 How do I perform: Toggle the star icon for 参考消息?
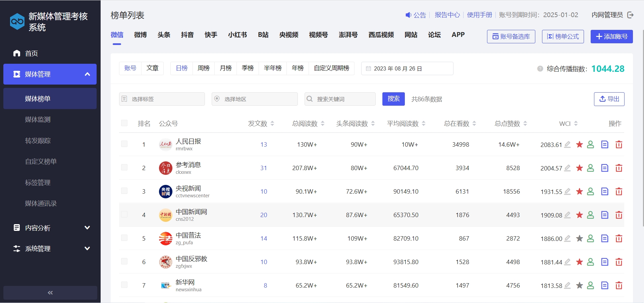[x=579, y=168]
